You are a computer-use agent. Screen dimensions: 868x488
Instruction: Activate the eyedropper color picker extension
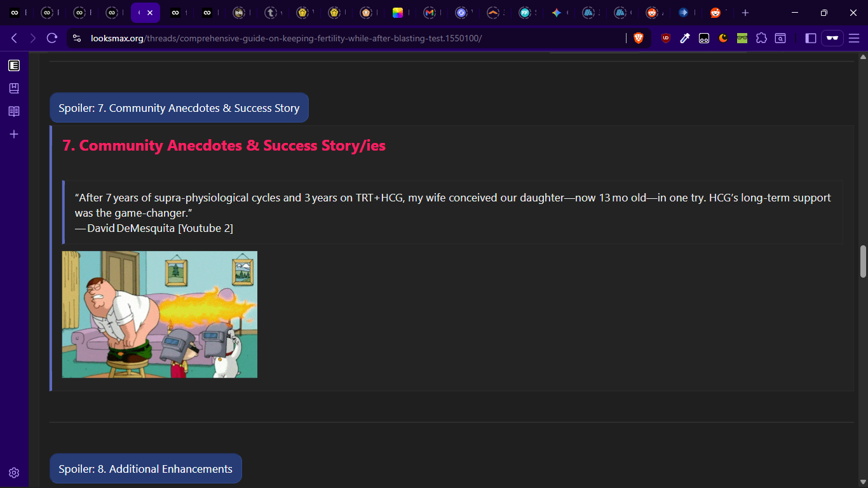[x=685, y=38]
